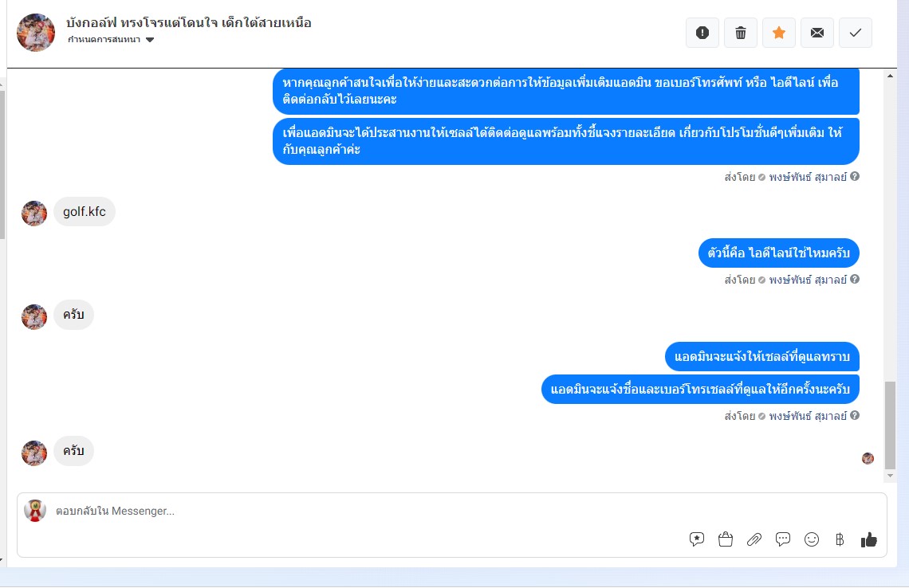Attach a file with paperclip icon
Viewport: 909px width, 588px height.
[754, 539]
